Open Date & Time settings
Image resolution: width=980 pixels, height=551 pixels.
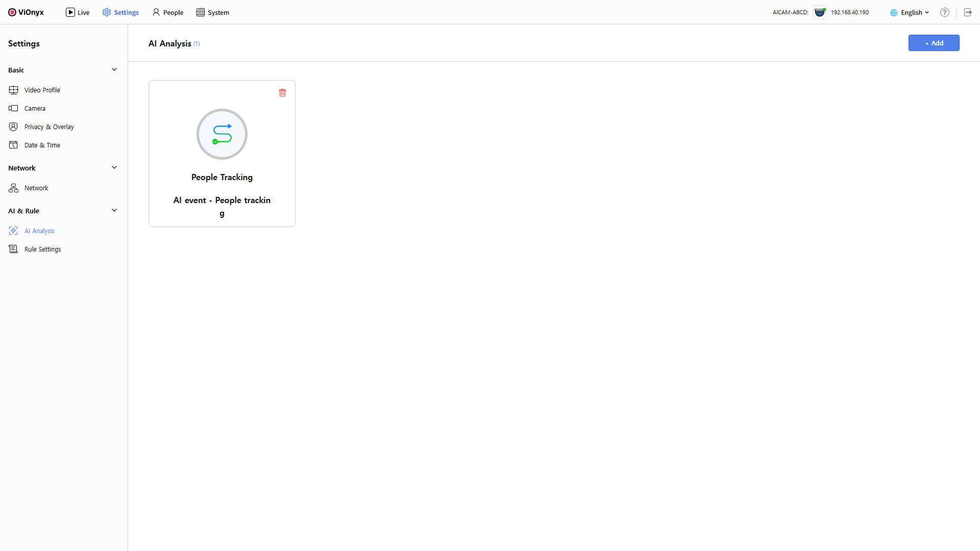(42, 145)
